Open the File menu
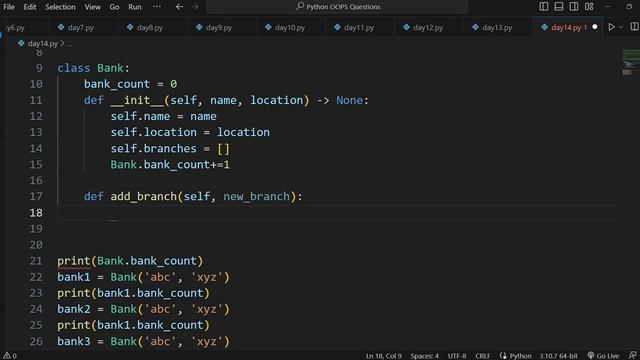 coord(9,7)
